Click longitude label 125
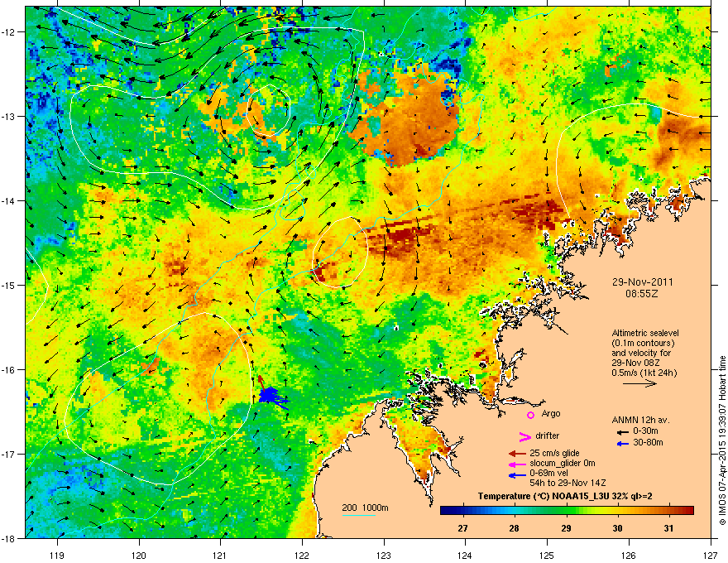 [x=547, y=555]
